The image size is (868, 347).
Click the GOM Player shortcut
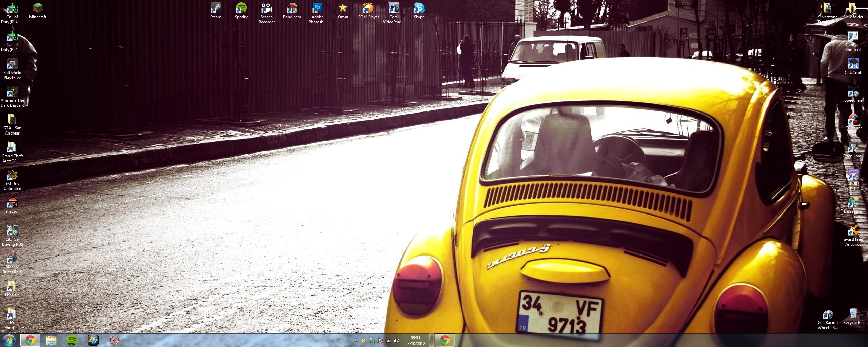pos(368,11)
